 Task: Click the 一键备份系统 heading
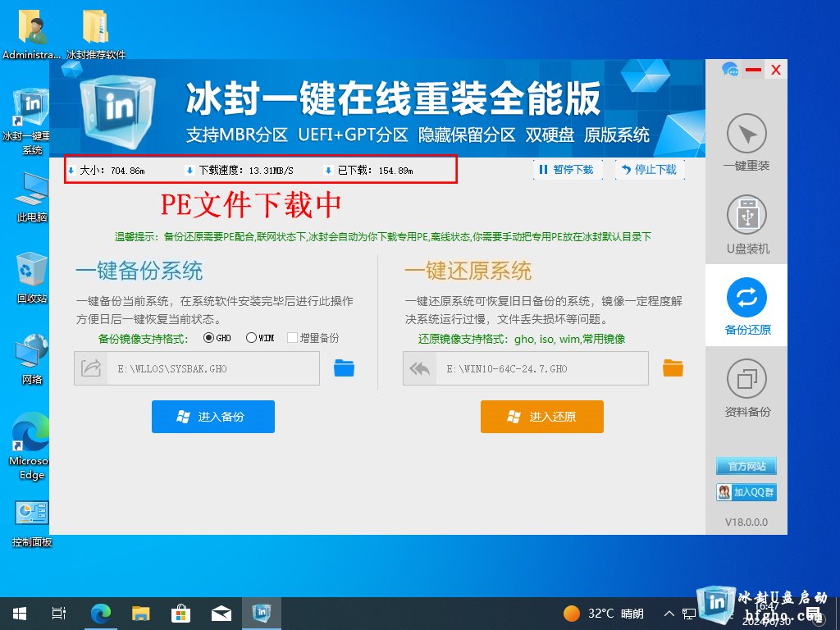pyautogui.click(x=139, y=271)
